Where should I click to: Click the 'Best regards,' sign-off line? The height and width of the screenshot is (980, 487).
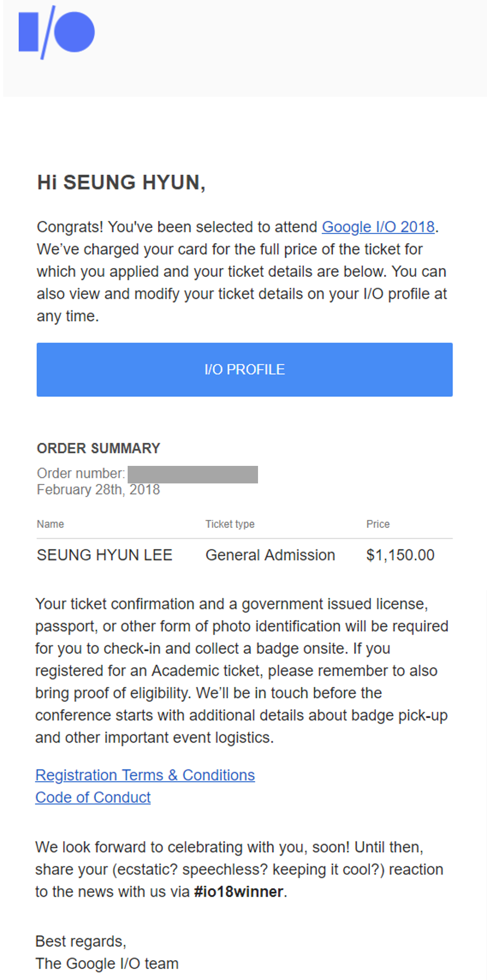[81, 941]
